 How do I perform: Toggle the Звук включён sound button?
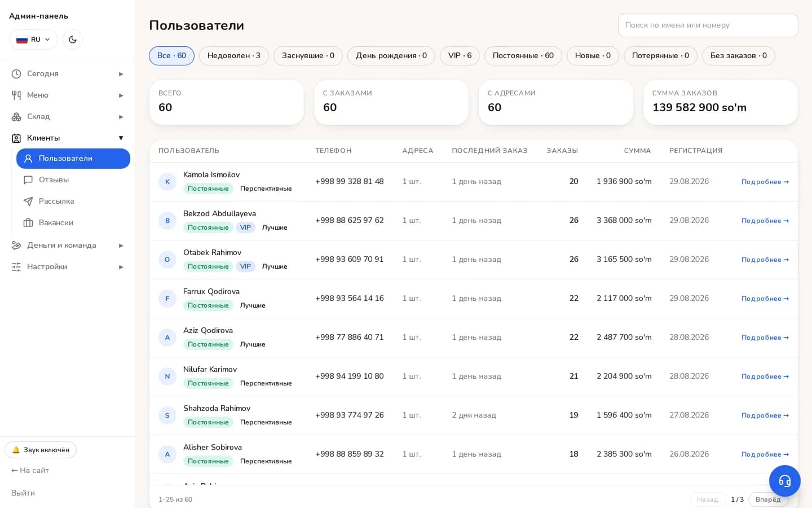41,450
